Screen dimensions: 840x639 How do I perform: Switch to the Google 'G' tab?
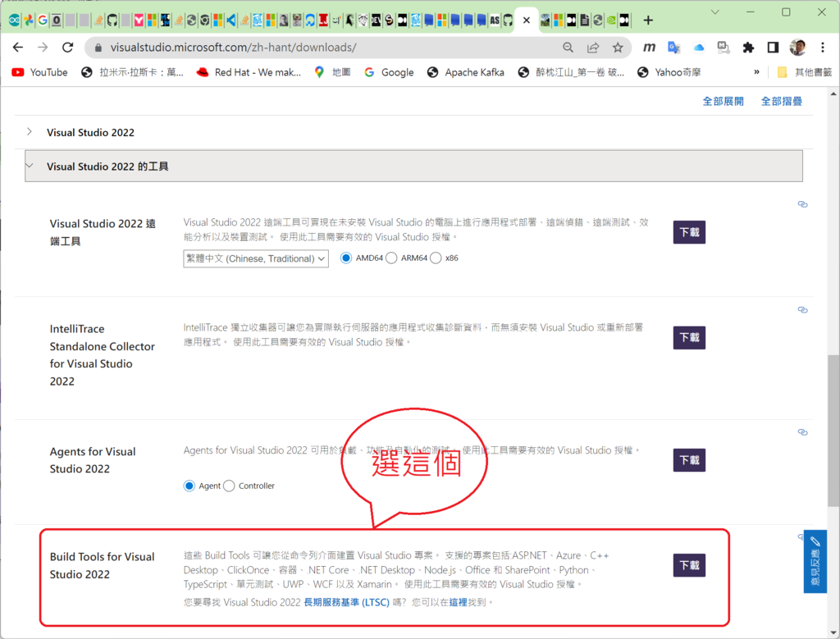[43, 21]
